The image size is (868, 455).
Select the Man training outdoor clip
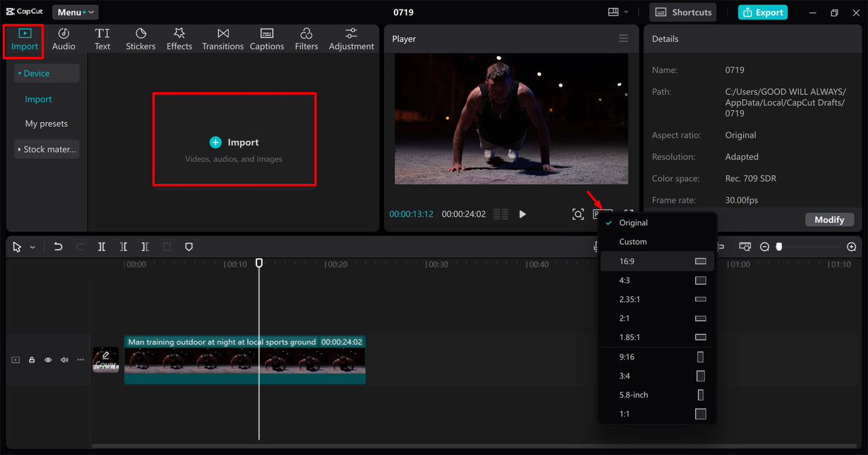[245, 360]
